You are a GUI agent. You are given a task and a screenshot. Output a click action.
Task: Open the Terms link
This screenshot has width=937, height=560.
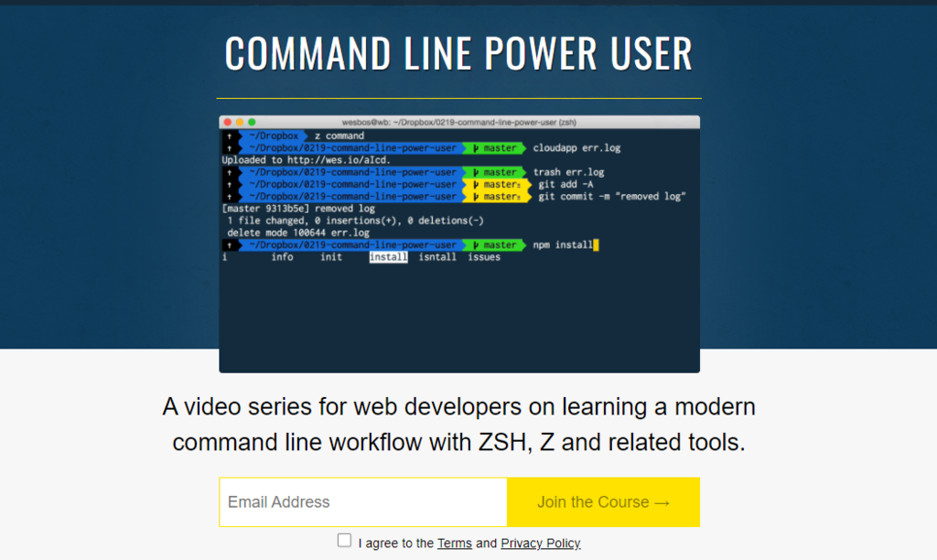[455, 543]
